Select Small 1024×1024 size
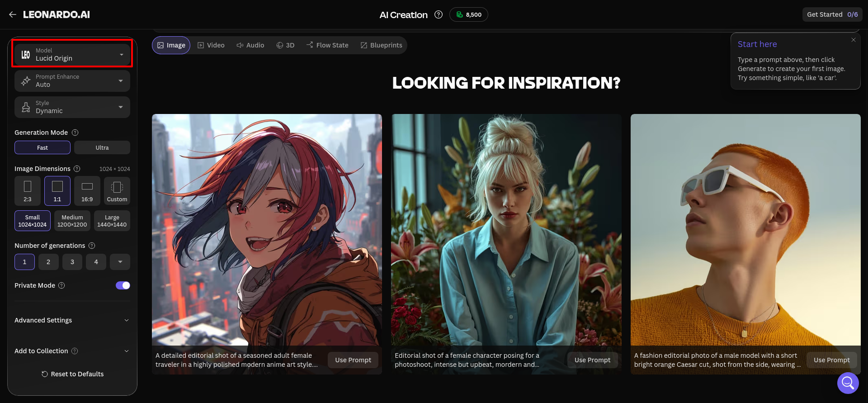Screen dimensions: 868x403 tap(33, 221)
